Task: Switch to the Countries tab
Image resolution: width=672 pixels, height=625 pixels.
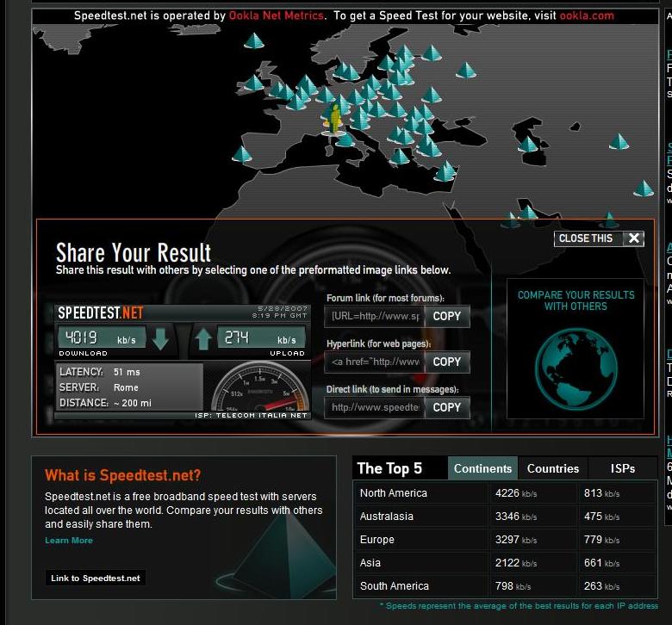Action: 553,468
